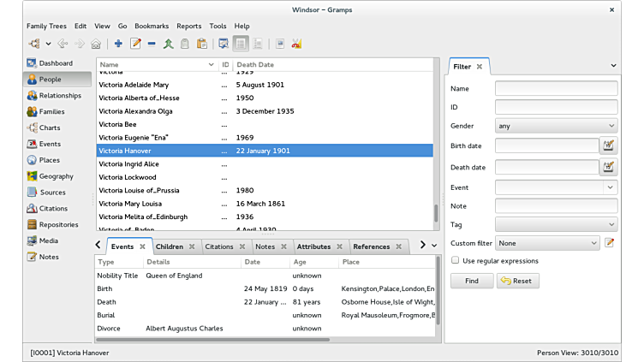
Task: Open the Dashboard view in sidebar
Action: tap(57, 63)
